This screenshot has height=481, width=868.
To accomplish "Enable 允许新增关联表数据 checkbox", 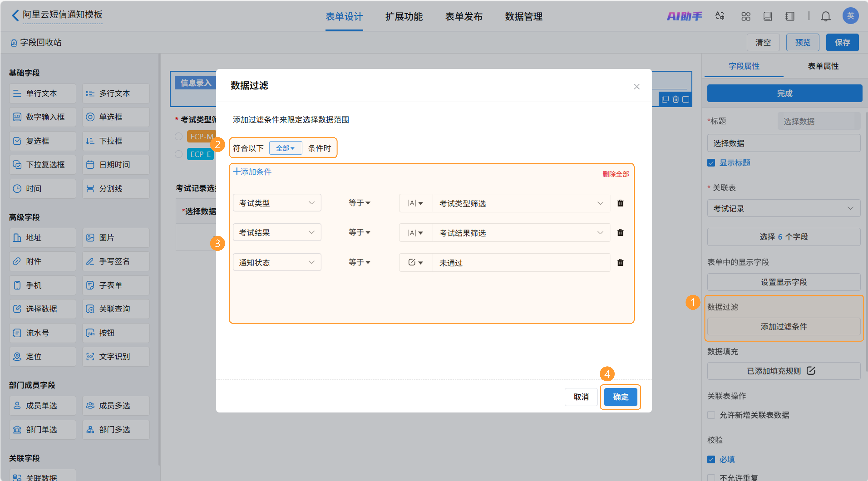I will 711,415.
